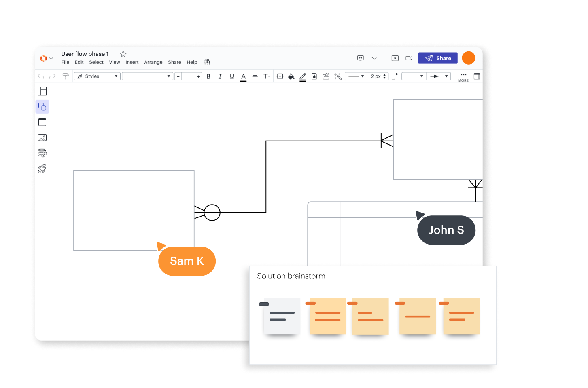Click the MORE toolbar button
The height and width of the screenshot is (388, 588).
(463, 77)
